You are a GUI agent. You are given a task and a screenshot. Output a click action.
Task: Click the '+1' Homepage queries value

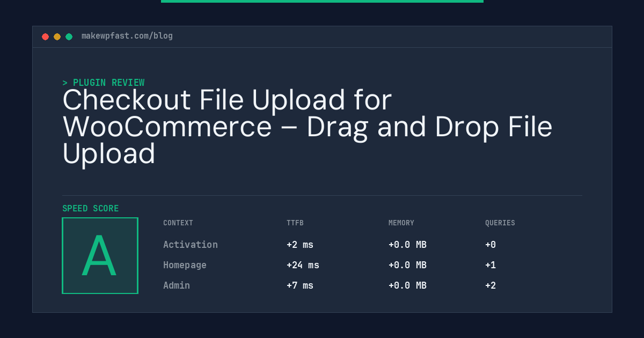pos(491,265)
